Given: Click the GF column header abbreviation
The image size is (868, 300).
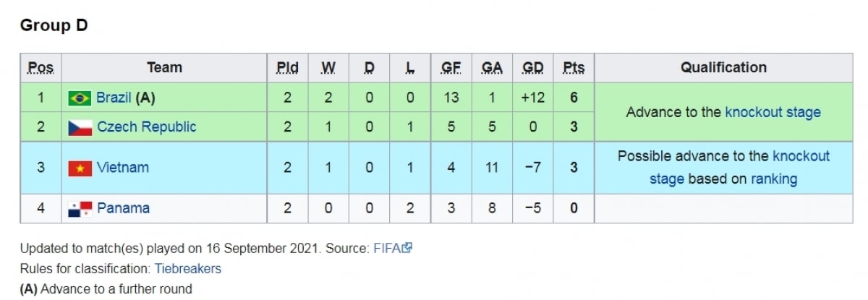Looking at the screenshot, I should click(451, 68).
